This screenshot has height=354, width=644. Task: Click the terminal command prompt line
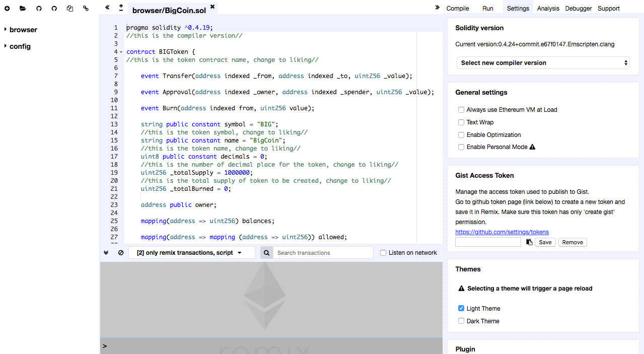coord(271,346)
